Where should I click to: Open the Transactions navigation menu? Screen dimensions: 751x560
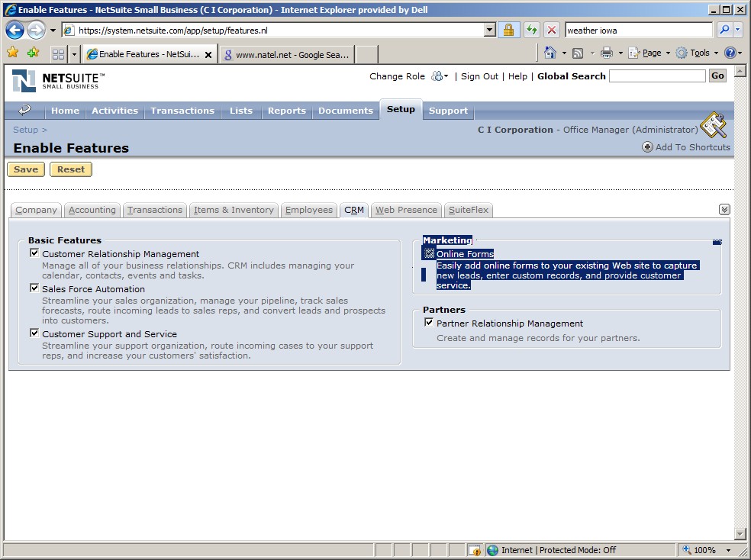click(182, 111)
